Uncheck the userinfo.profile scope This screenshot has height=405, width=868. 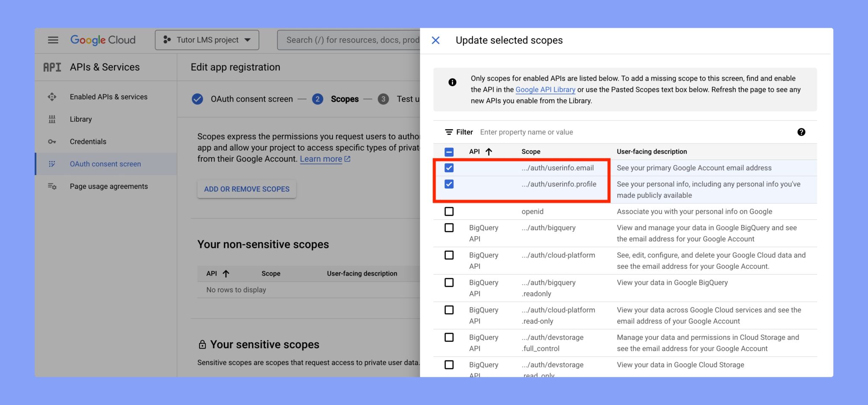(x=449, y=184)
